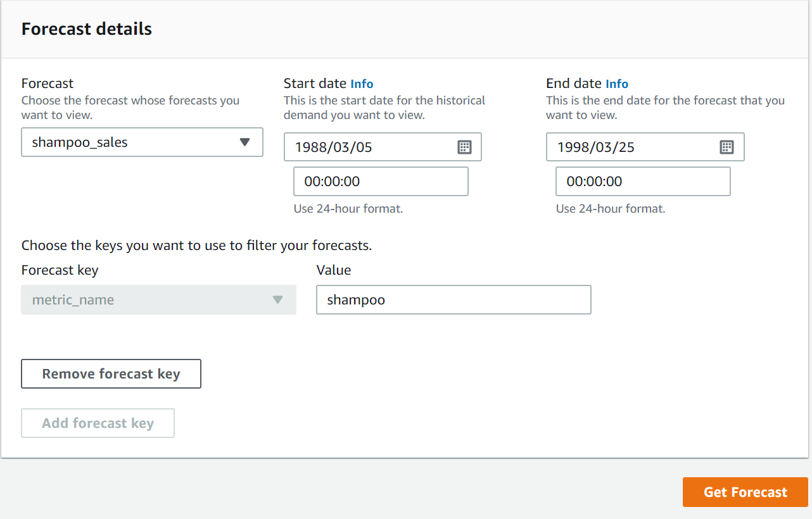
Task: Open the Info link beside End date
Action: coord(617,84)
